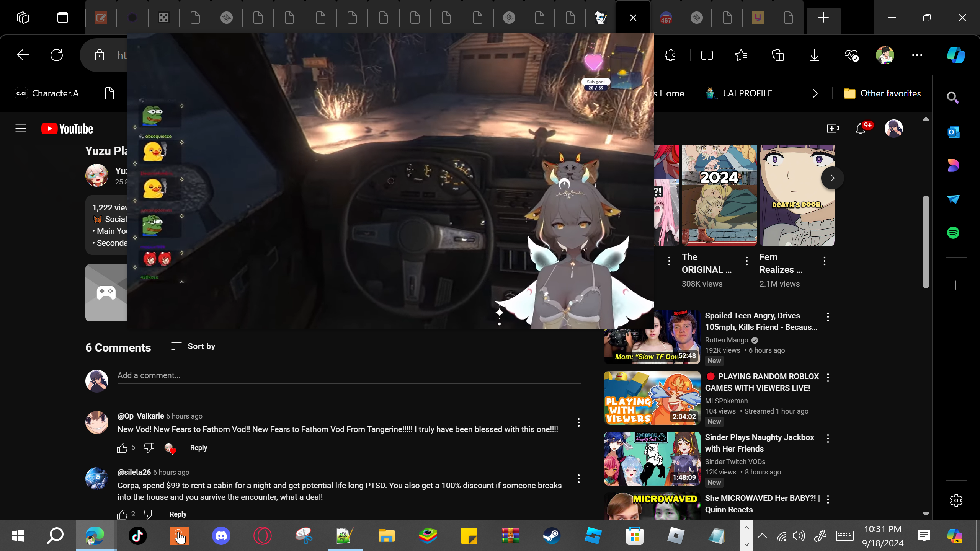Screen dimensions: 980x551
Task: Expand the favorites bar overflow chevron
Action: point(815,93)
